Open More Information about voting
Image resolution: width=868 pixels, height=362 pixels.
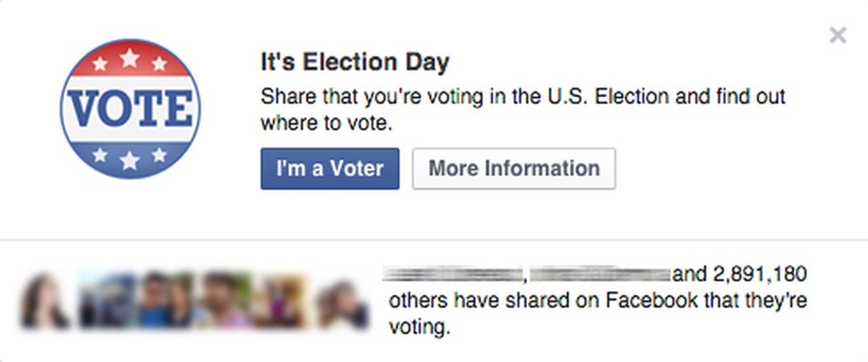(x=514, y=169)
